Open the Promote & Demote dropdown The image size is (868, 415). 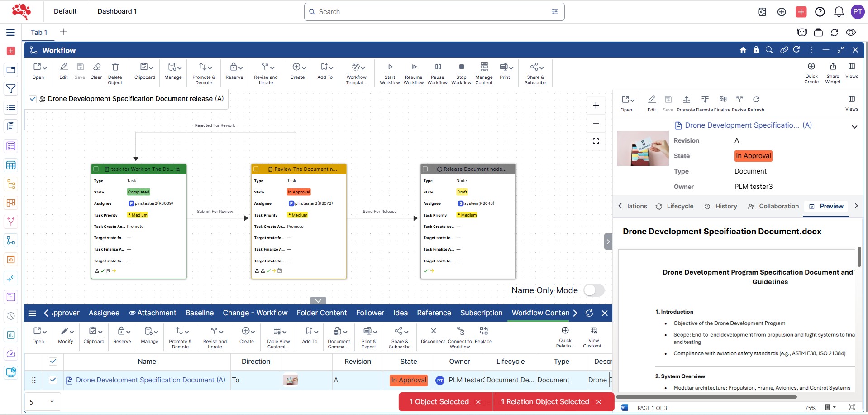pos(204,67)
